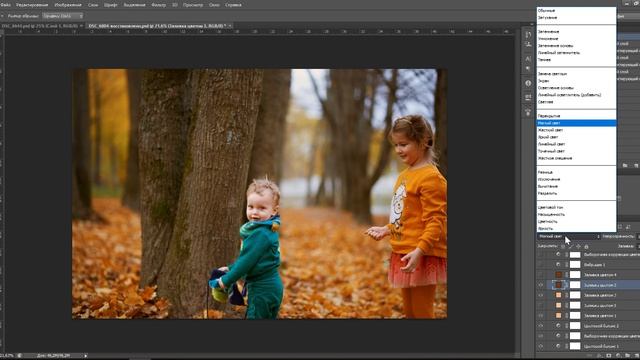Open the Фильтр menu
The width and height of the screenshot is (640, 360).
pyautogui.click(x=158, y=5)
